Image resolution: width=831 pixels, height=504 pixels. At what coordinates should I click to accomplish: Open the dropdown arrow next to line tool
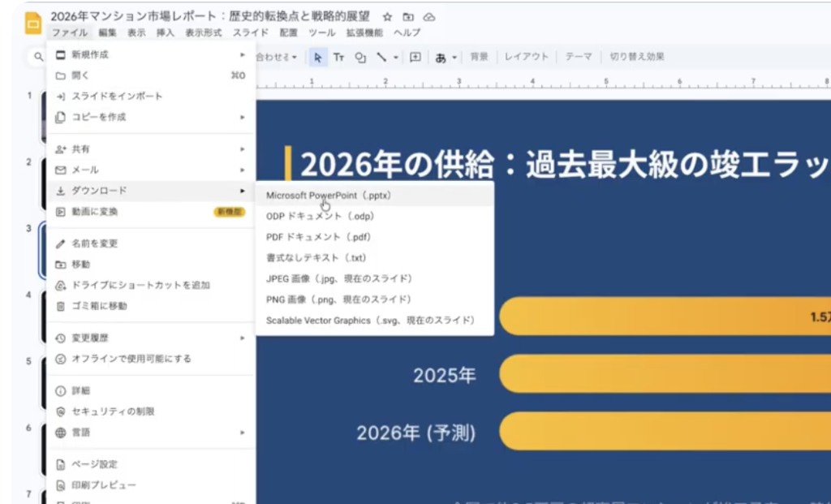point(396,57)
